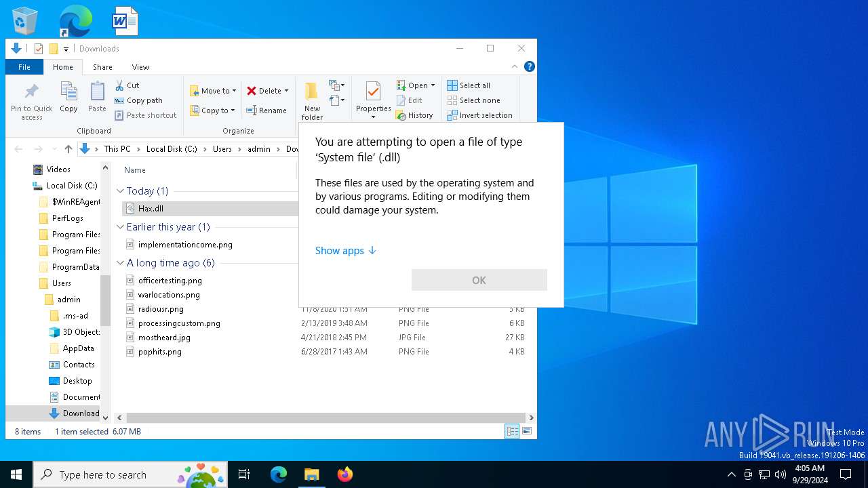Click the horizontal scrollbar in file list
Screen dimensions: 868x488
[325, 418]
